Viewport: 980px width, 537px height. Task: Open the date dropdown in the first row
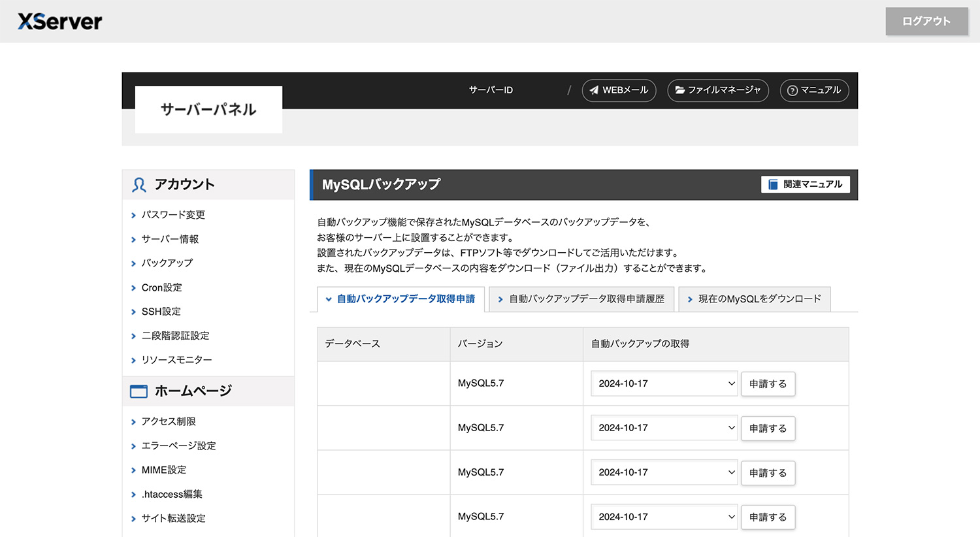664,384
